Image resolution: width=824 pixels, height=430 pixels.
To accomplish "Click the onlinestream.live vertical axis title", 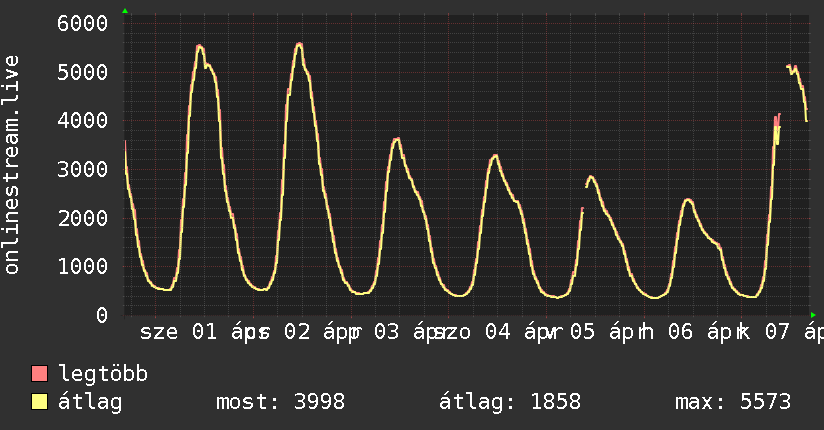I will coord(11,165).
